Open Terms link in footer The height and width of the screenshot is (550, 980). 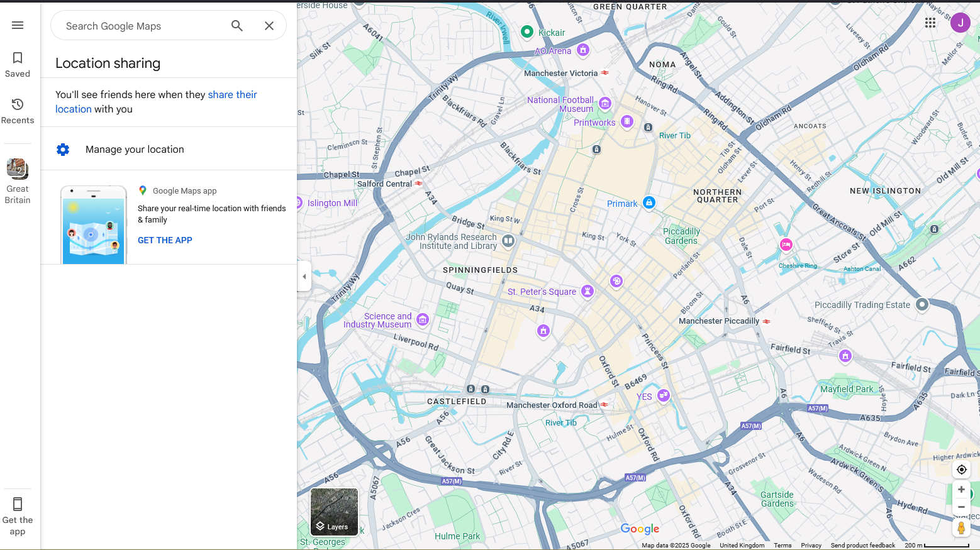point(782,545)
